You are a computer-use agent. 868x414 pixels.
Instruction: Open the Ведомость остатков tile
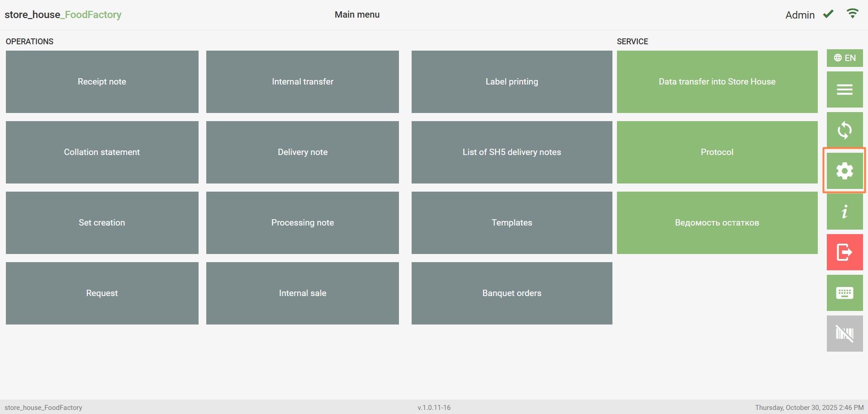click(x=717, y=223)
